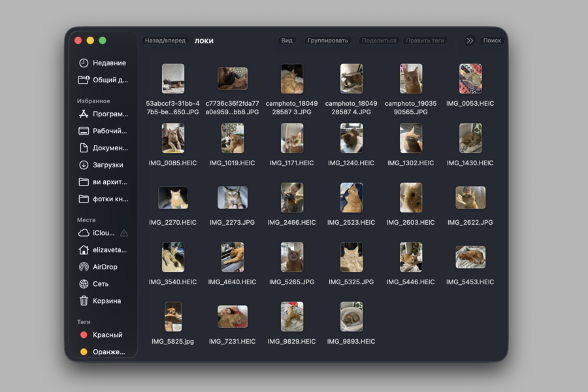Click the file name IMG_4640.HEIC

coord(232,282)
